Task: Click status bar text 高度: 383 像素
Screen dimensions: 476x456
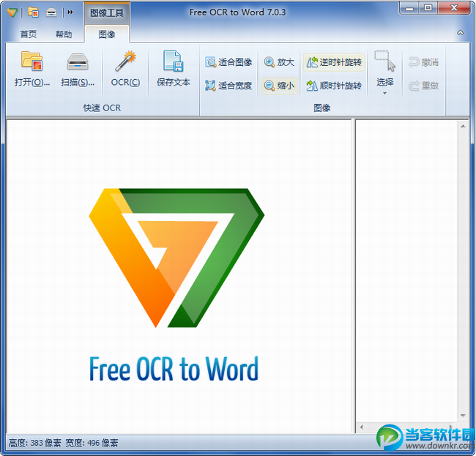Action: (35, 443)
